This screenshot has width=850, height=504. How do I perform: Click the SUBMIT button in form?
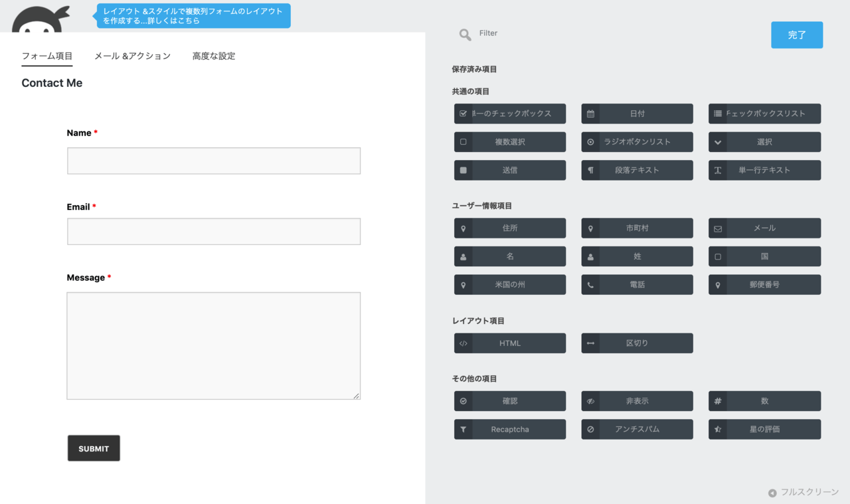click(94, 448)
